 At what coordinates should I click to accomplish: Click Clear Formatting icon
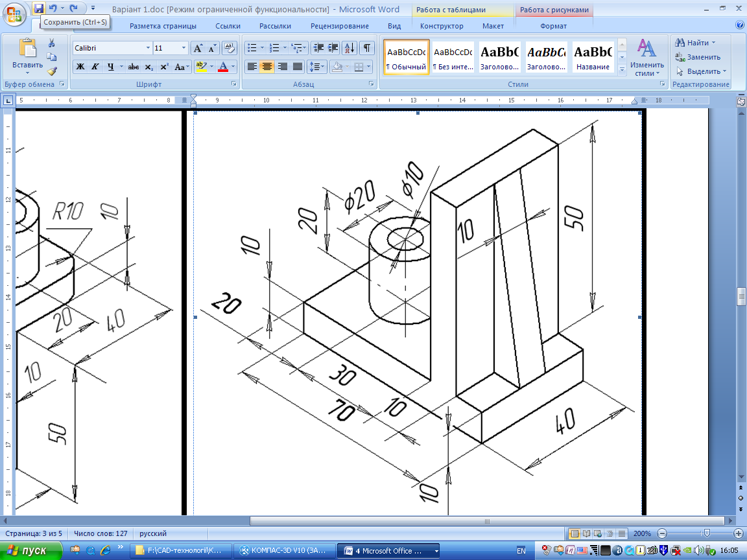pos(230,48)
